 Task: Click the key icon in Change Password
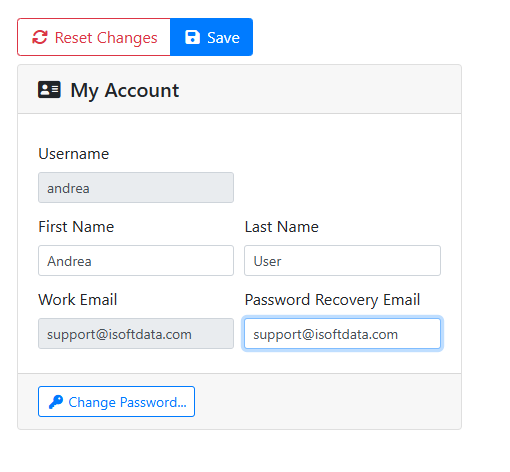(56, 402)
